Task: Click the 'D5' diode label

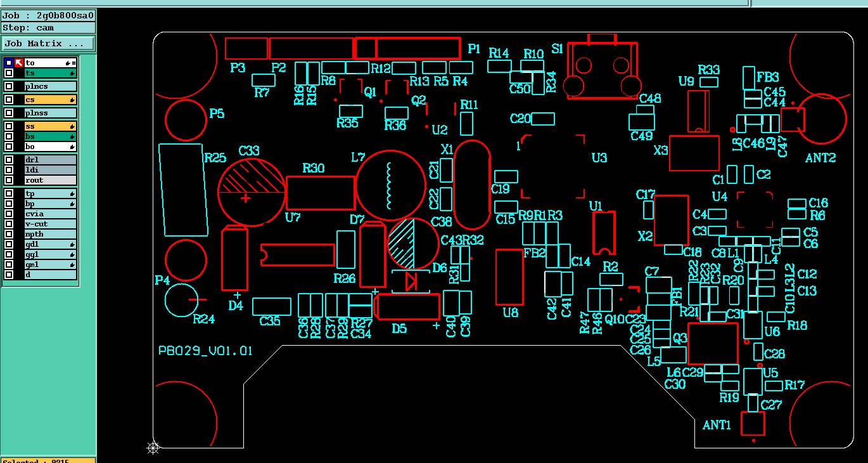Action: pyautogui.click(x=399, y=329)
